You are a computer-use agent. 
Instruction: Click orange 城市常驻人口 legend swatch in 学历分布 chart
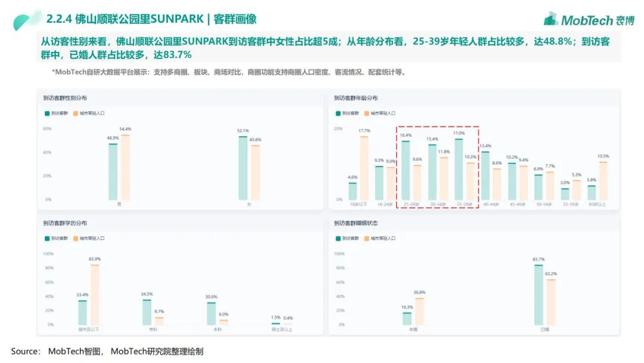[76, 238]
